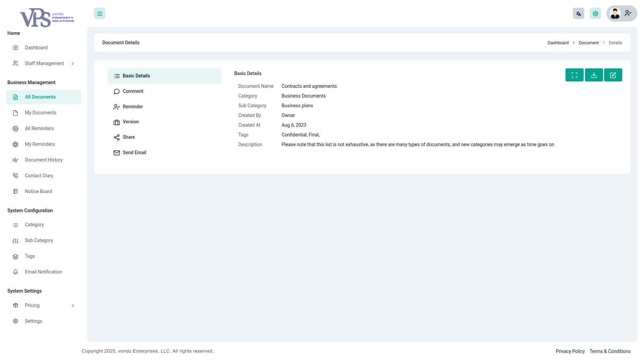Expand the Staff Management submenu chevron
Image resolution: width=644 pixels, height=362 pixels.
(73, 64)
